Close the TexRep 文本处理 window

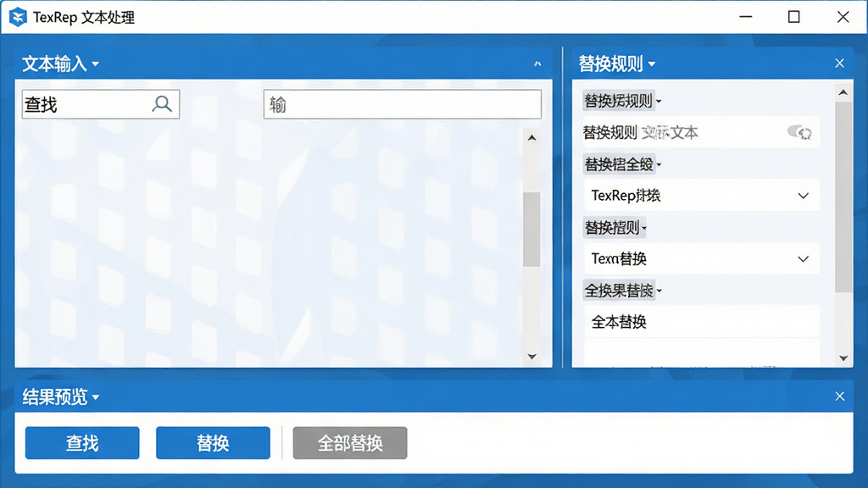(x=843, y=17)
